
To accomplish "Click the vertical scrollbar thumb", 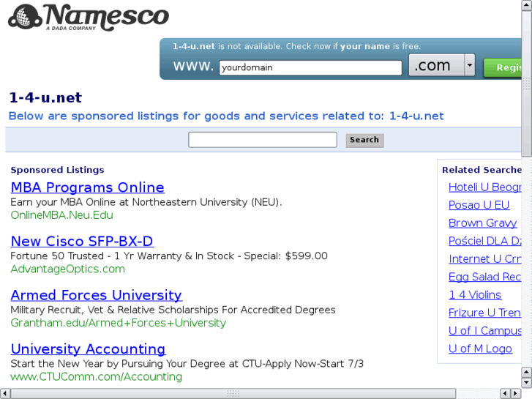I will coord(527,83).
